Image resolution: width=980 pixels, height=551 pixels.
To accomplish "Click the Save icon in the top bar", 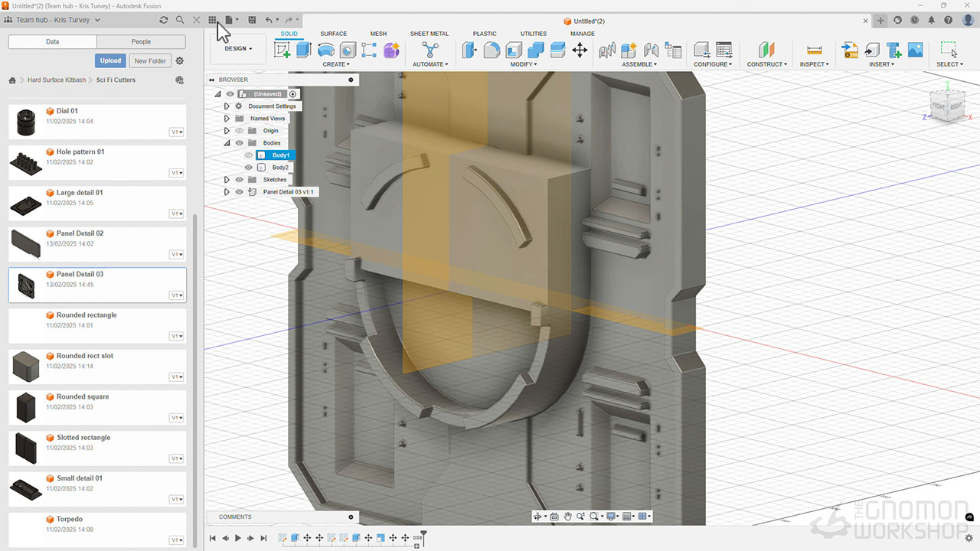I will [x=252, y=20].
